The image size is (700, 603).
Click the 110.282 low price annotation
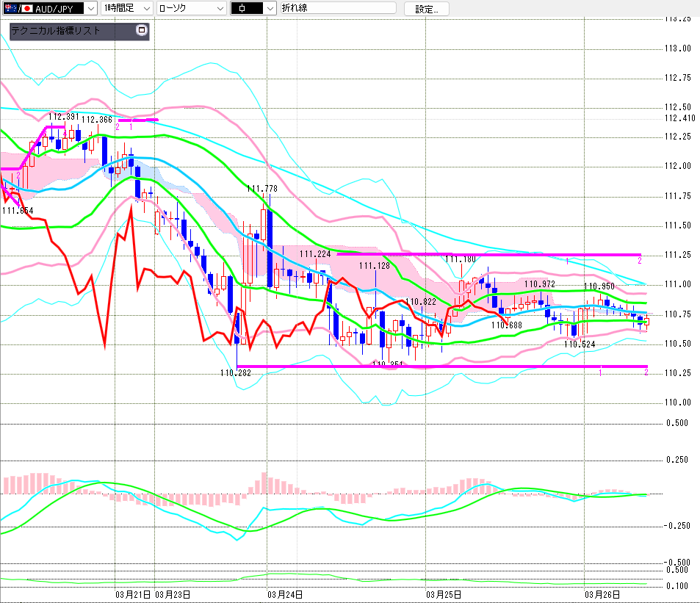(x=235, y=373)
